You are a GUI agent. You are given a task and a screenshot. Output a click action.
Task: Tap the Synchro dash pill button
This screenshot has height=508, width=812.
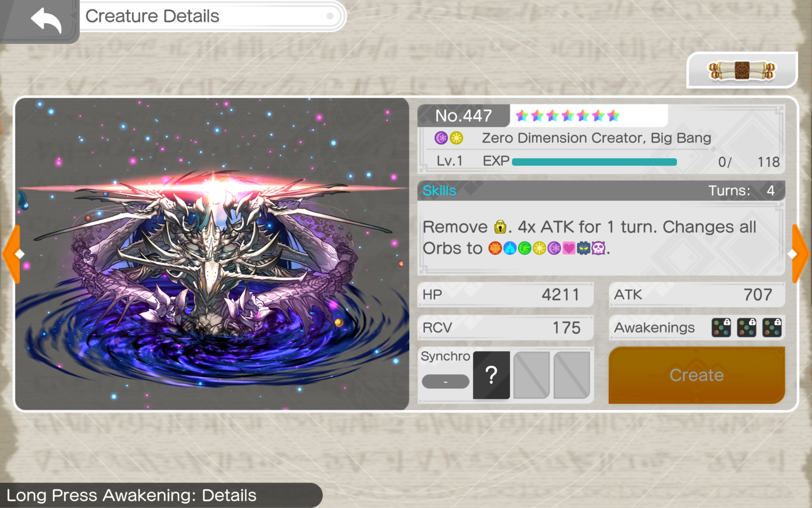coord(445,382)
